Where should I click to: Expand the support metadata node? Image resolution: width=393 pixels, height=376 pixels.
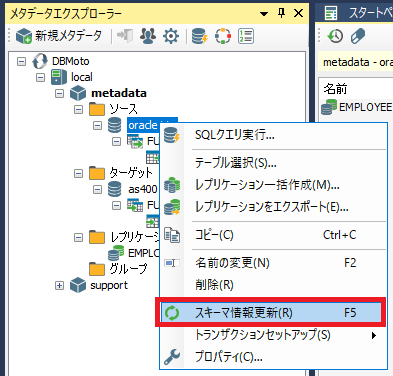coord(59,285)
